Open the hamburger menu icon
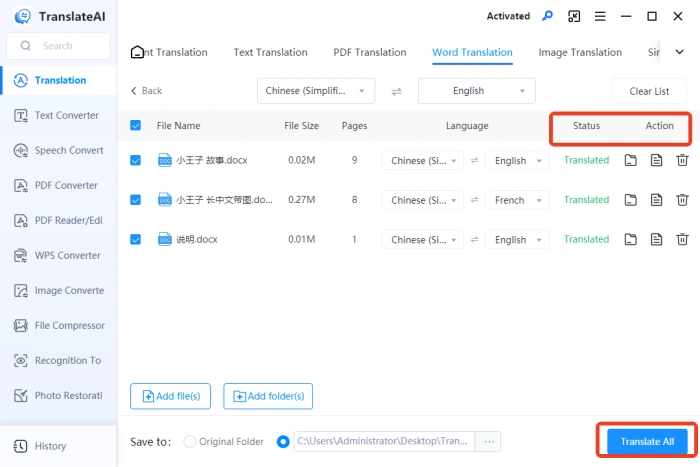 tap(600, 17)
